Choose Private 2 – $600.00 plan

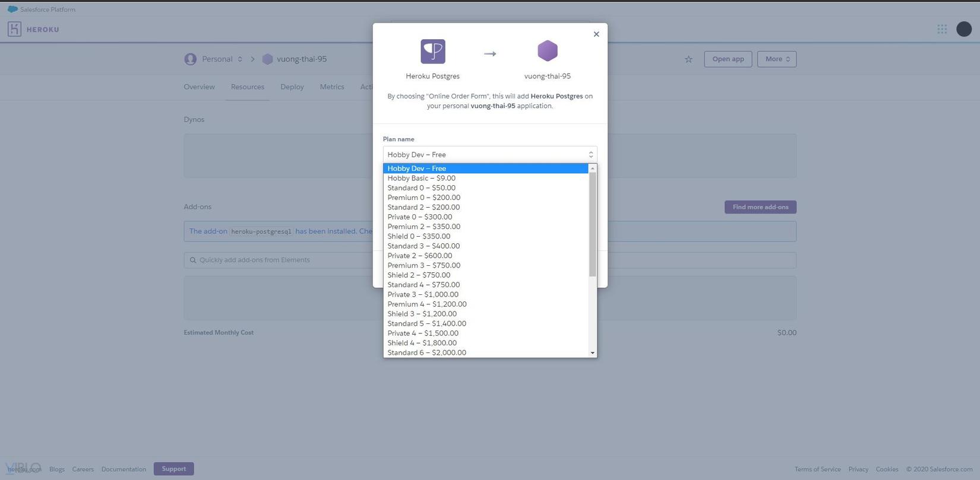486,256
